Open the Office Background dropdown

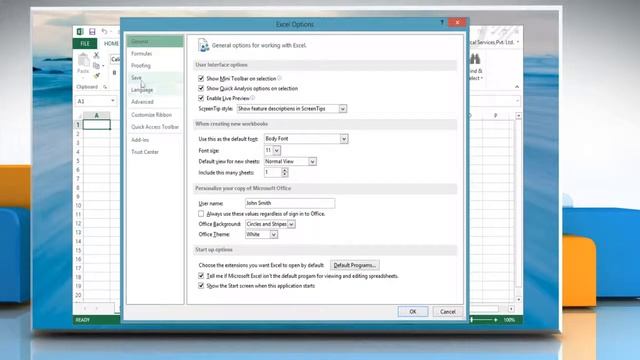coord(291,224)
